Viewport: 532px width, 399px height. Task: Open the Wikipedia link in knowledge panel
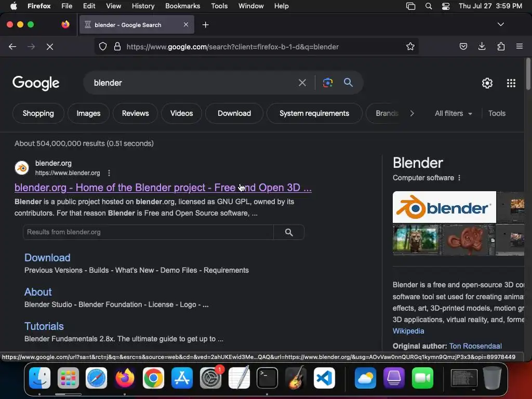click(x=408, y=331)
